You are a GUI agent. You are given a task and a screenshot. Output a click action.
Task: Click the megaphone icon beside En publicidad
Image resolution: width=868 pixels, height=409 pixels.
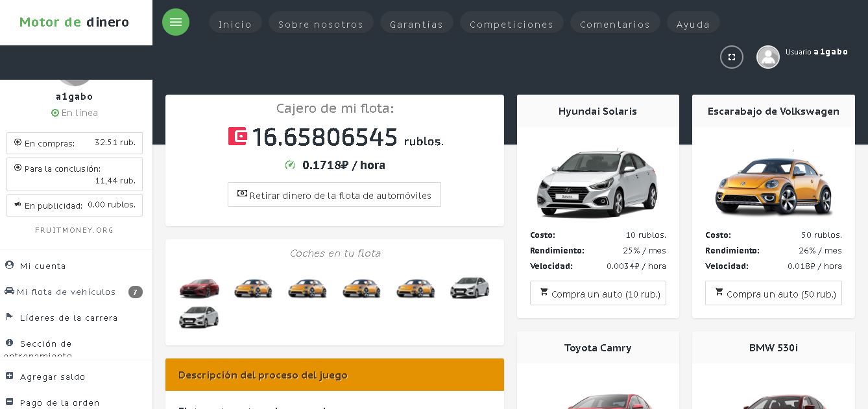pyautogui.click(x=17, y=205)
